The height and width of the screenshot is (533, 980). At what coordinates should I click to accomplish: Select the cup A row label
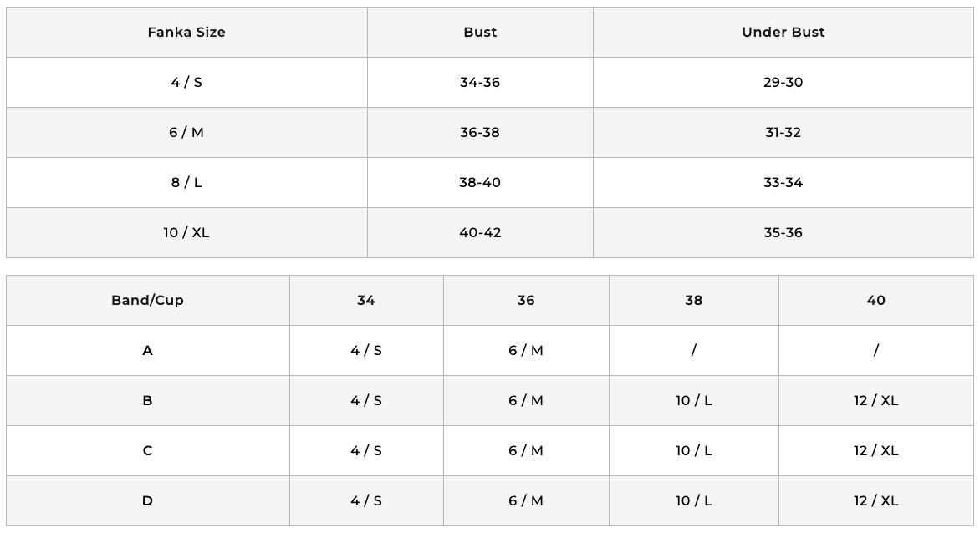tap(147, 351)
